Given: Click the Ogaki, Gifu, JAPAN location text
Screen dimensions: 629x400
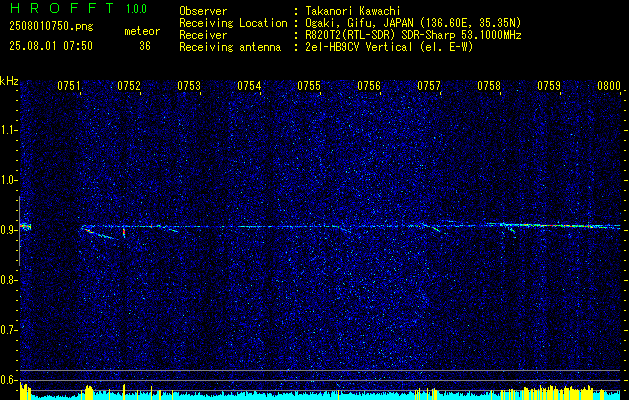Looking at the screenshot, I should [413, 23].
